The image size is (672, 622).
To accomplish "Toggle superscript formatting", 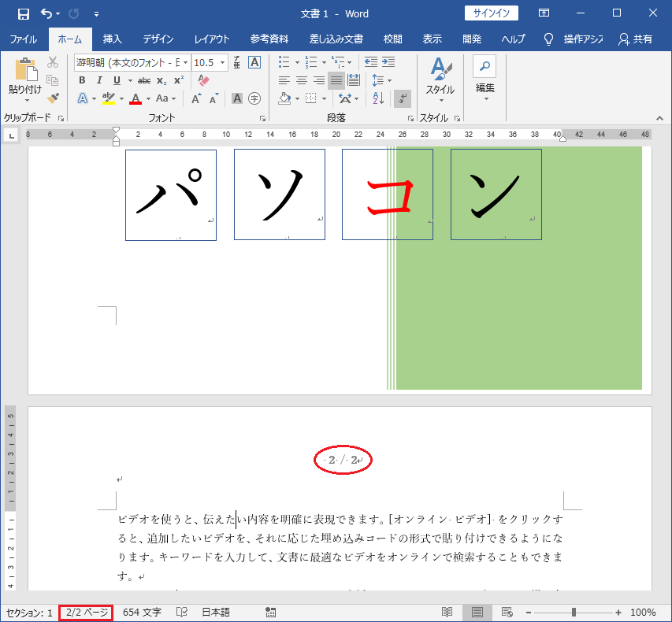I will click(x=179, y=80).
